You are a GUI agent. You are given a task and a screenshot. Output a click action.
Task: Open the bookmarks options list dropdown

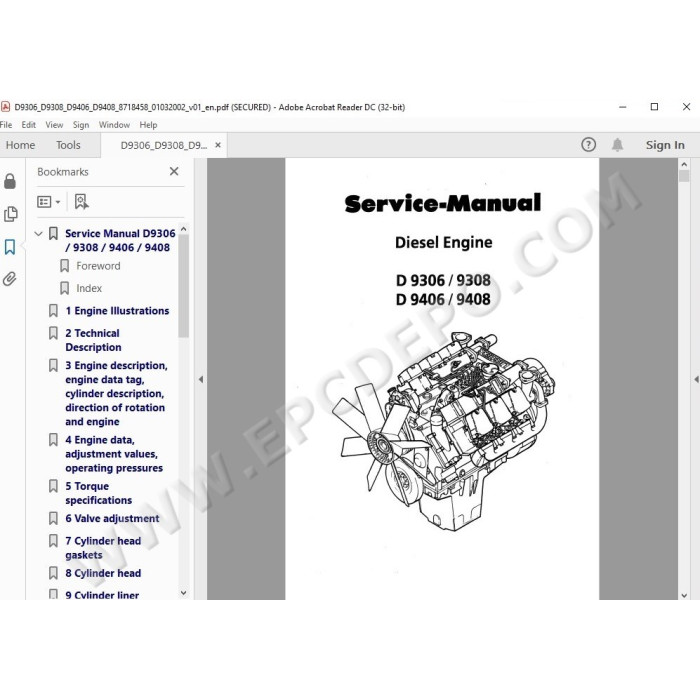click(49, 202)
